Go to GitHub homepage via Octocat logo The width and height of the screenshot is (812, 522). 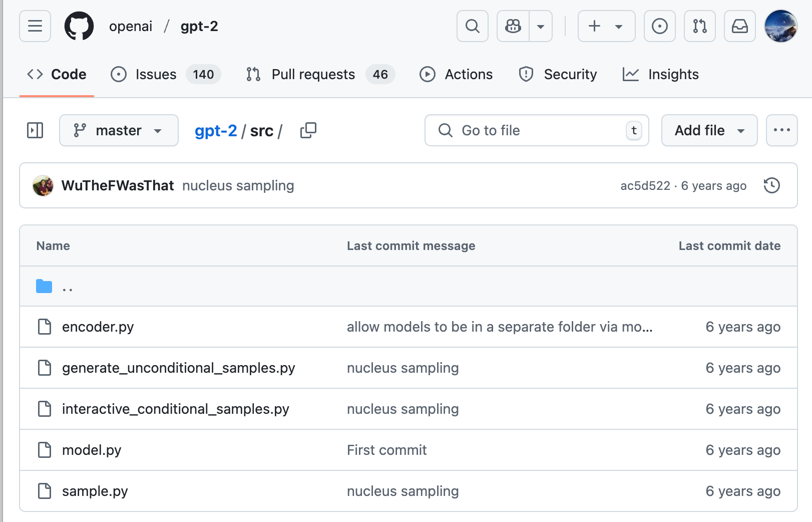[x=79, y=26]
